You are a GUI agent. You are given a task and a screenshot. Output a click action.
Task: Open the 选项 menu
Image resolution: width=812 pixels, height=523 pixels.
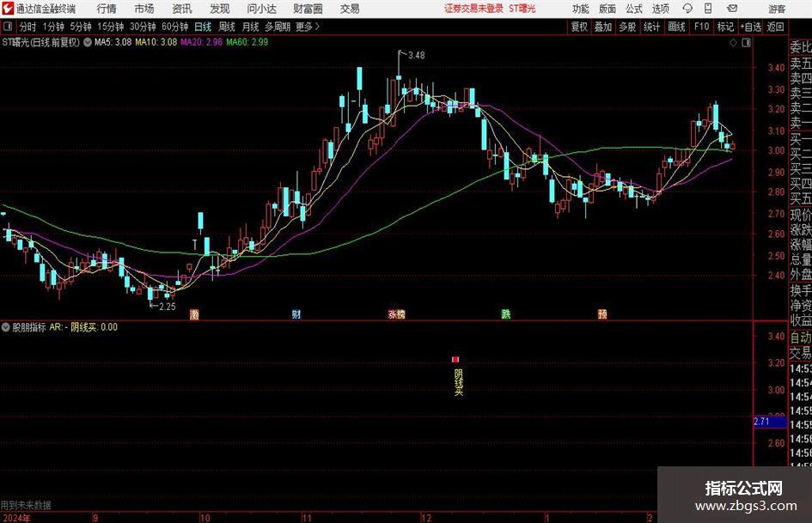[x=661, y=9]
